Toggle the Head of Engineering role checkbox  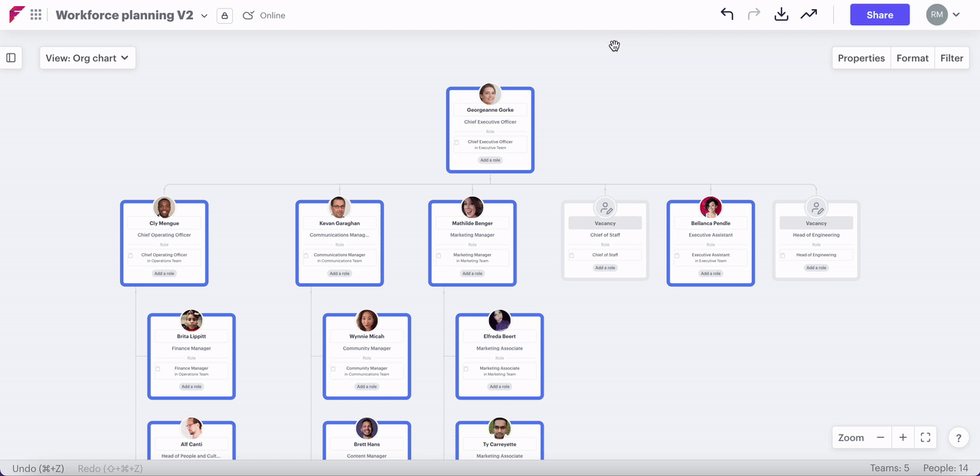tap(782, 256)
